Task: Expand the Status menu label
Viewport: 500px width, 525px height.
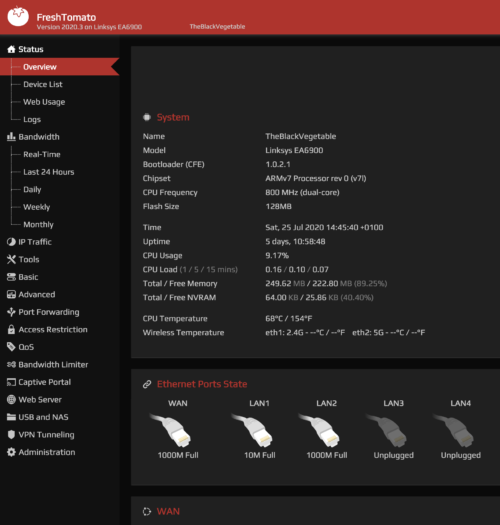Action: tap(31, 49)
